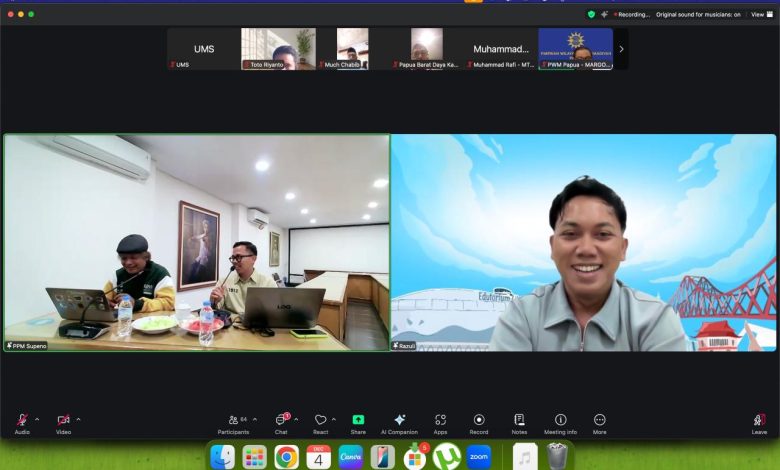This screenshot has height=470, width=780.
Task: Open the Chat panel
Action: point(281,420)
